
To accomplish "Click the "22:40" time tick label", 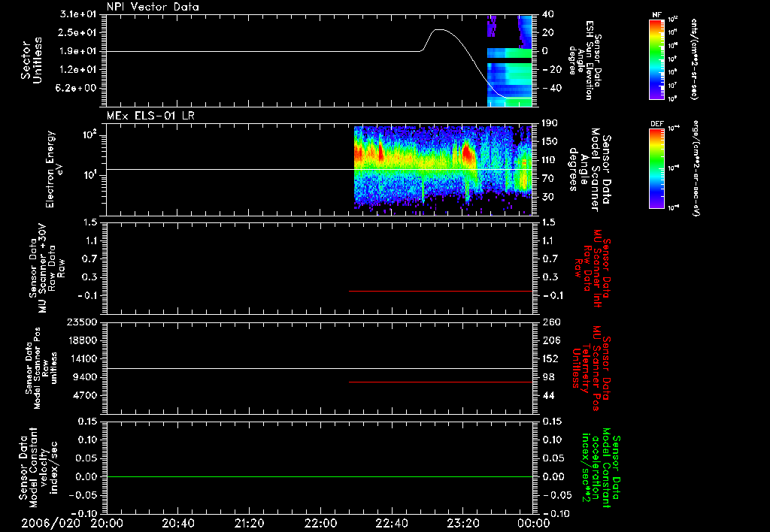I will 391,523.
